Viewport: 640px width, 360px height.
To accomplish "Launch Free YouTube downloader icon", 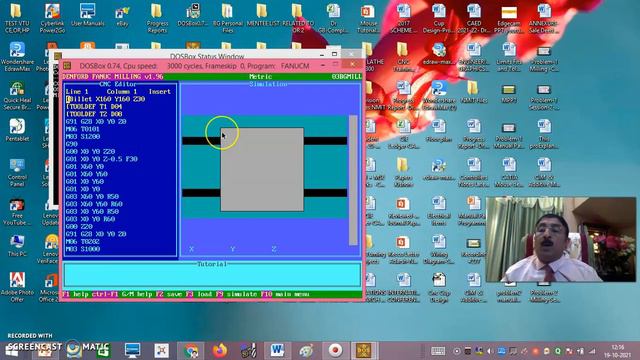I will pos(17,211).
